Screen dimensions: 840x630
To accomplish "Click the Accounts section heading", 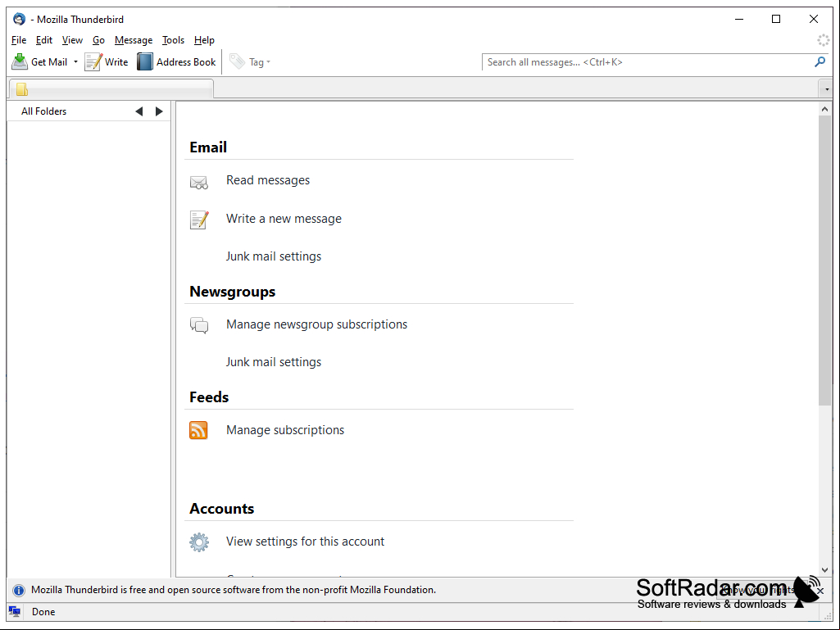I will (222, 509).
